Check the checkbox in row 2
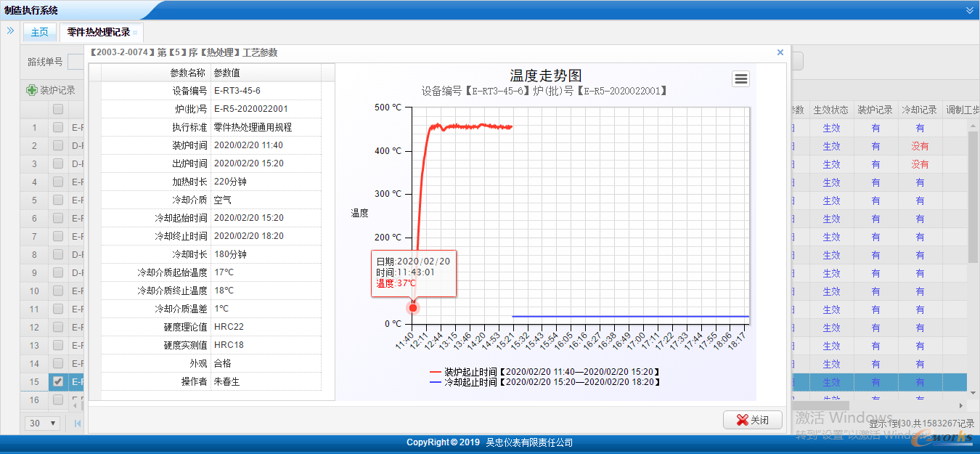Image resolution: width=980 pixels, height=454 pixels. 58,145
